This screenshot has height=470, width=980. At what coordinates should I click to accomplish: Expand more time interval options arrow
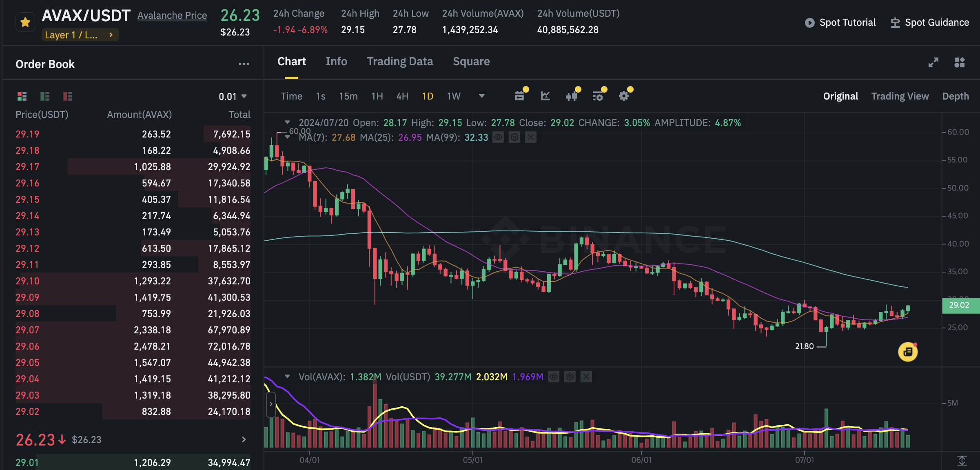[481, 96]
